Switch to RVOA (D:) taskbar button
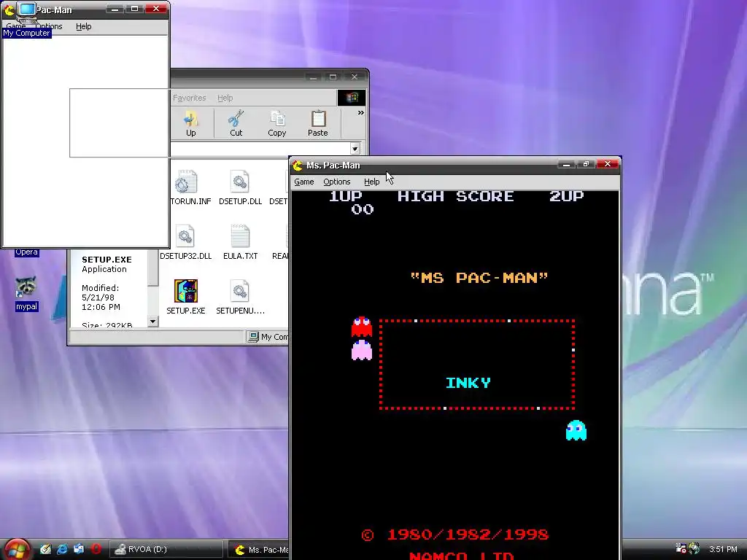This screenshot has width=747, height=560. [167, 549]
